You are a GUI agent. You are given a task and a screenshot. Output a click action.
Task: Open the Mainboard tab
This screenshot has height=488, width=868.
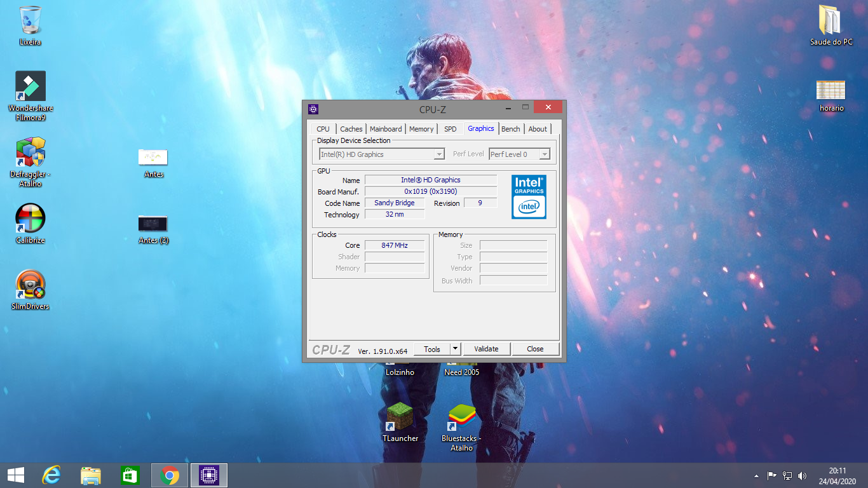click(x=386, y=129)
